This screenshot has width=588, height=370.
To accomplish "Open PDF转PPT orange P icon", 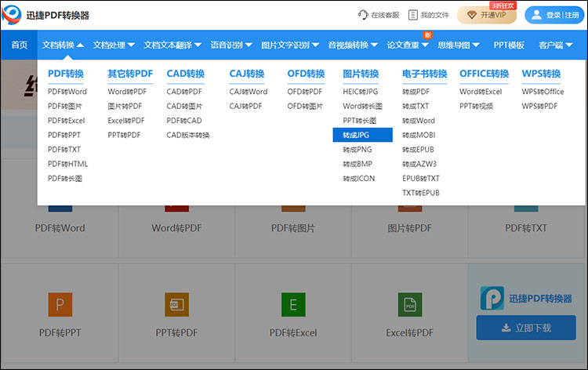I will 60,304.
